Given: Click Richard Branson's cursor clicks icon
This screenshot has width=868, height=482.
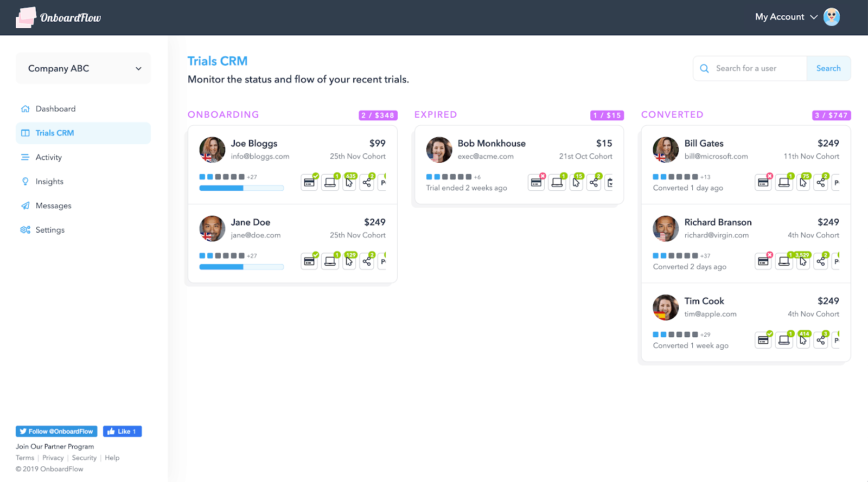Looking at the screenshot, I should click(x=803, y=261).
